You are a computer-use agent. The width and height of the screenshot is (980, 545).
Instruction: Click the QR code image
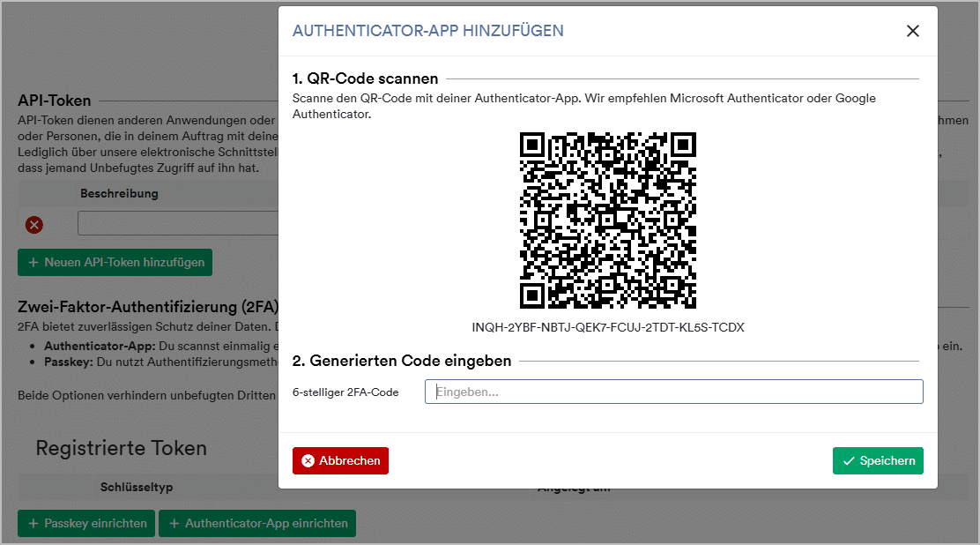[x=608, y=220]
